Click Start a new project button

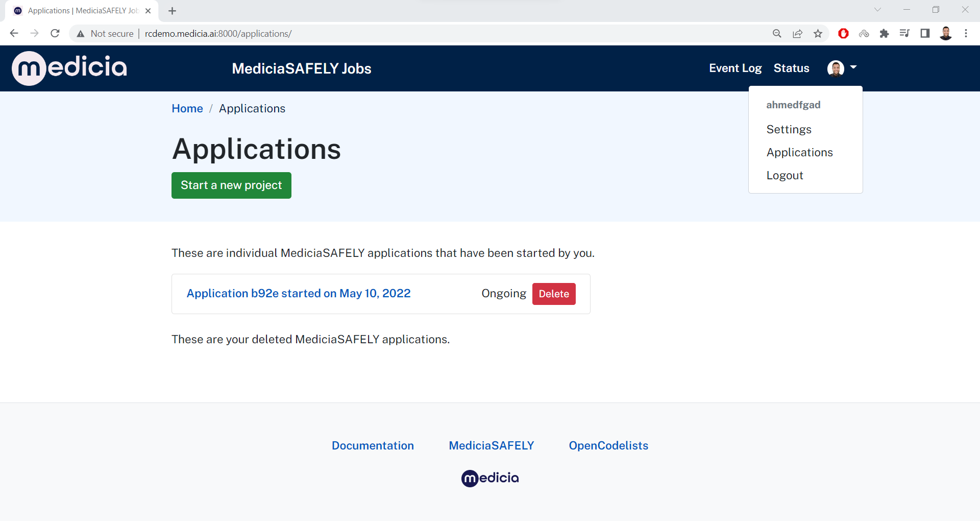click(231, 185)
